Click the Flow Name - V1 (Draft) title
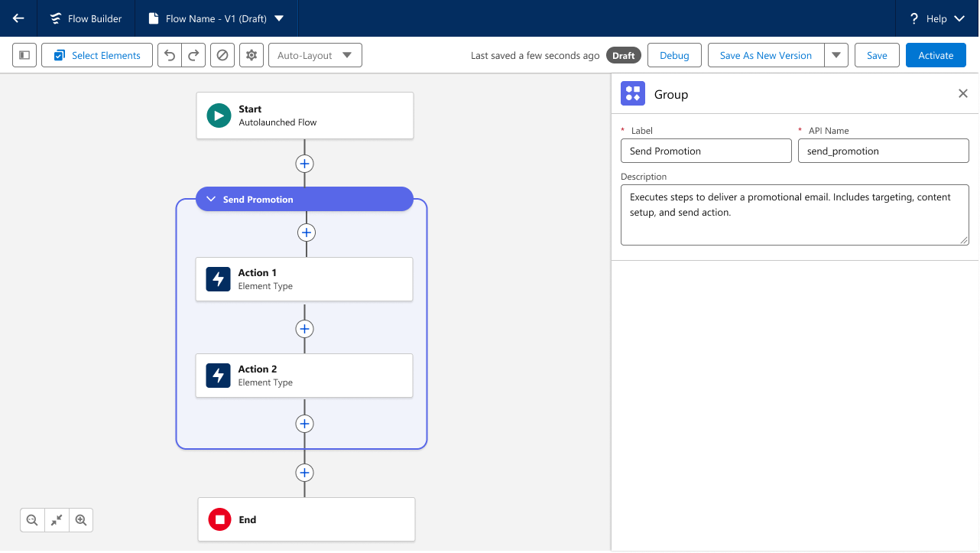This screenshot has height=553, width=980. (x=216, y=18)
